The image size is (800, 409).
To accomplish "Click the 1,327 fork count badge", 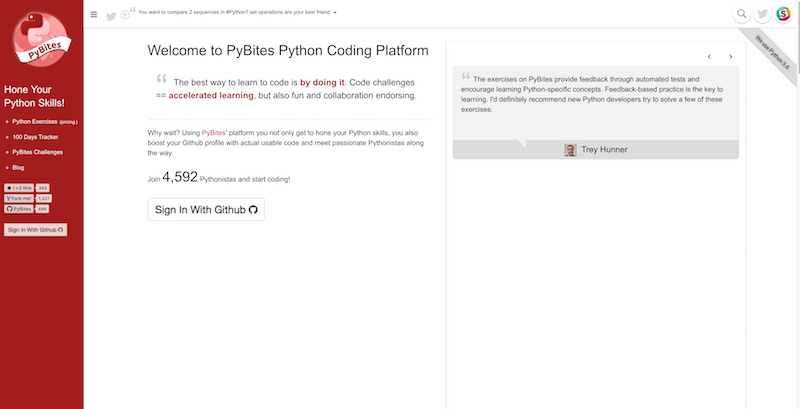I will (x=44, y=198).
